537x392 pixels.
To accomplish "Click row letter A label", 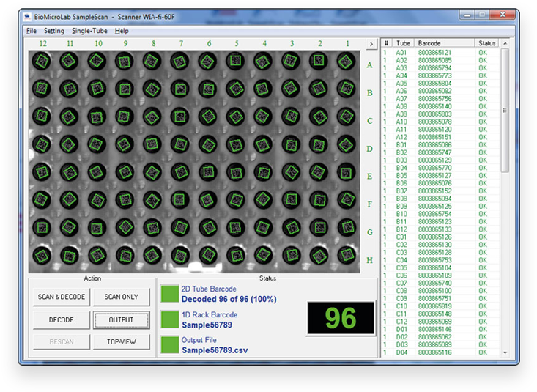I will (369, 65).
